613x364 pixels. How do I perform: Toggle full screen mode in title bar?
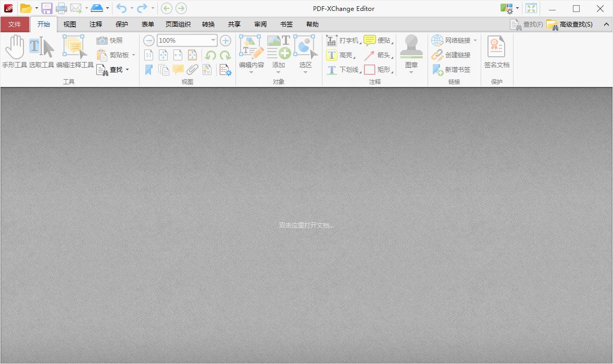point(531,8)
